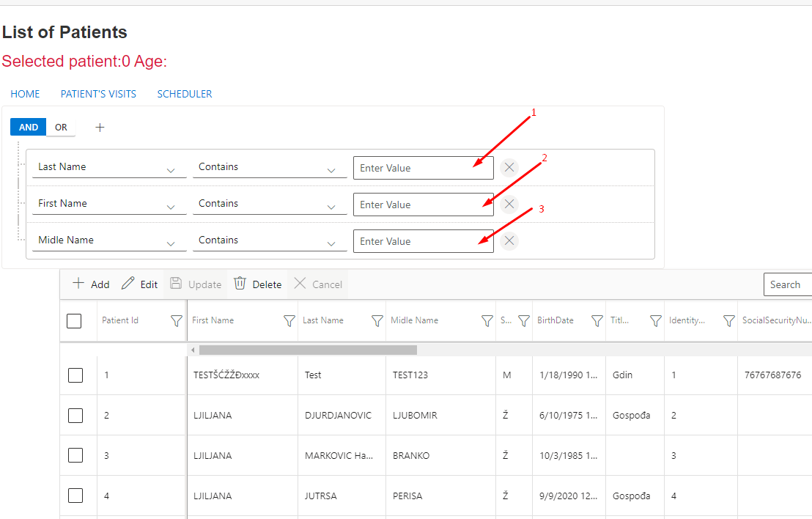Open filter icon on Patient Id column

pos(176,320)
